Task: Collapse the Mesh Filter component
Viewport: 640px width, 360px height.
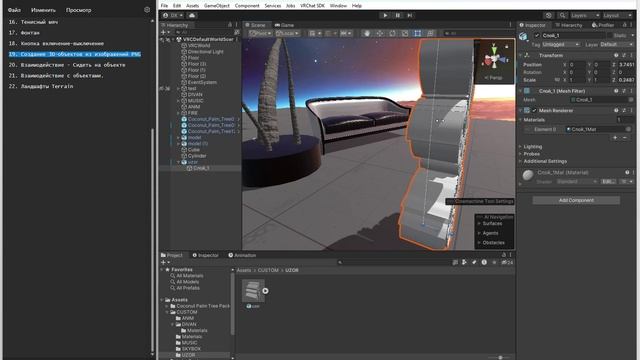Action: [521, 91]
